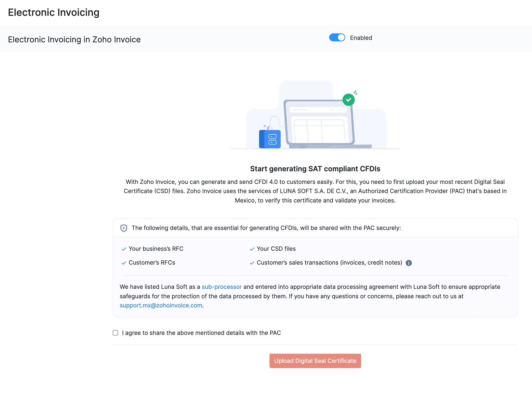Click info icon beside Customer's sales transactions
The width and height of the screenshot is (532, 397).
pyautogui.click(x=409, y=263)
